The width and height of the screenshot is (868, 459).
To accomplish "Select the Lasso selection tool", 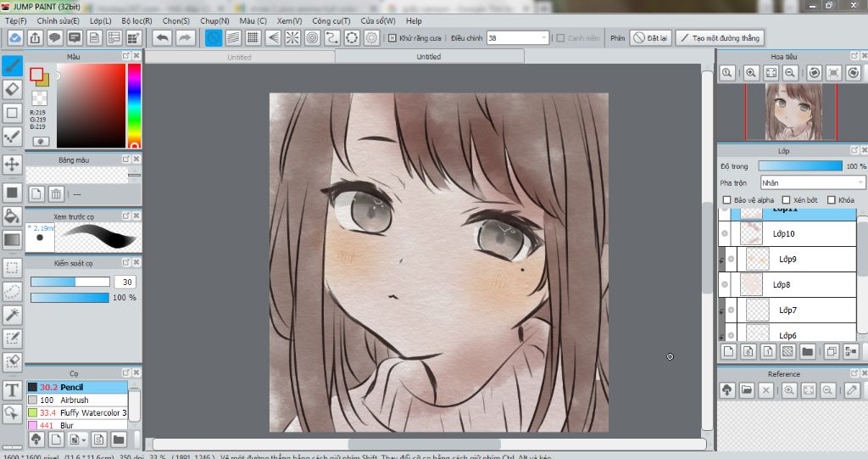I will click(12, 291).
